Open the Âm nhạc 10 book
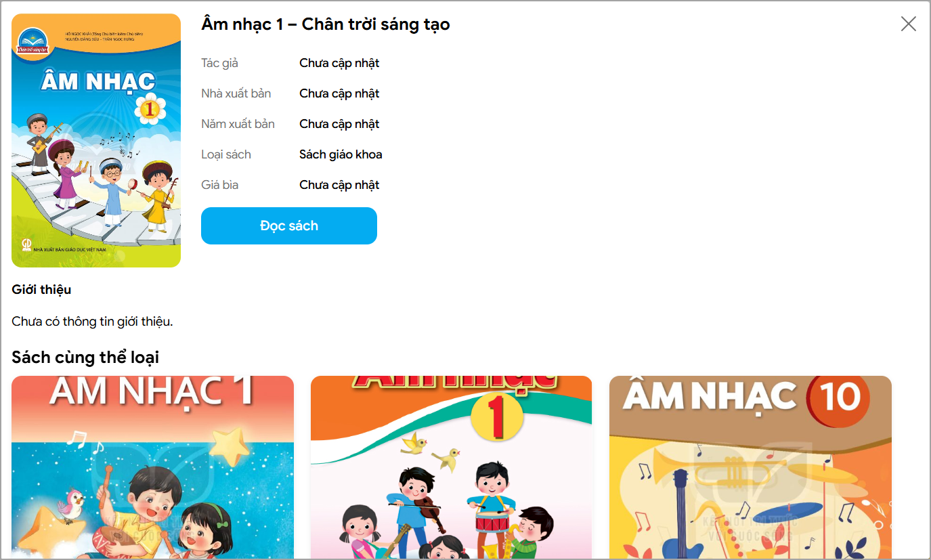931x560 pixels. tap(750, 467)
